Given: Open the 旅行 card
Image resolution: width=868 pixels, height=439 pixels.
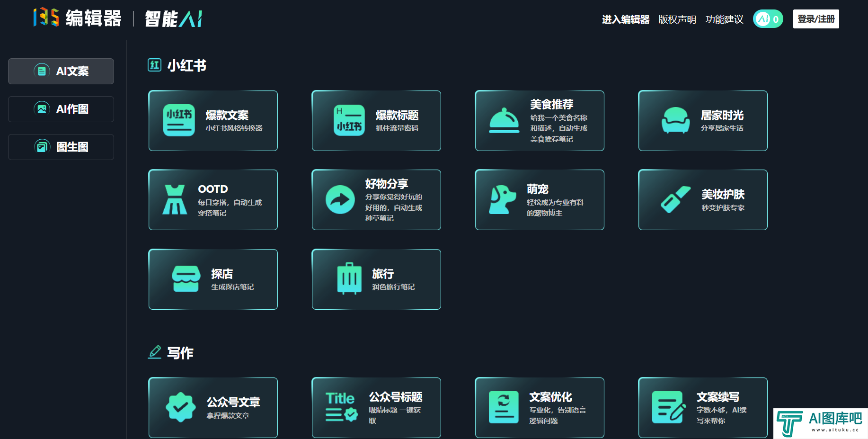Looking at the screenshot, I should pyautogui.click(x=376, y=279).
